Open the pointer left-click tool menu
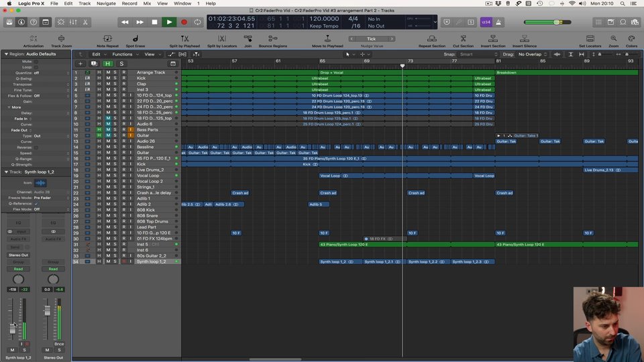 click(x=350, y=54)
